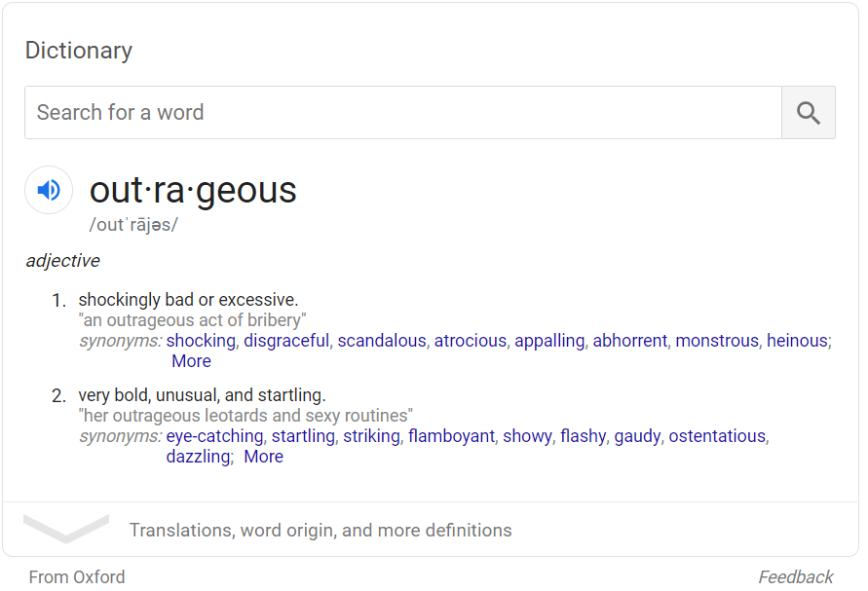
Task: Select the synonym 'heinous'
Action: pos(796,341)
